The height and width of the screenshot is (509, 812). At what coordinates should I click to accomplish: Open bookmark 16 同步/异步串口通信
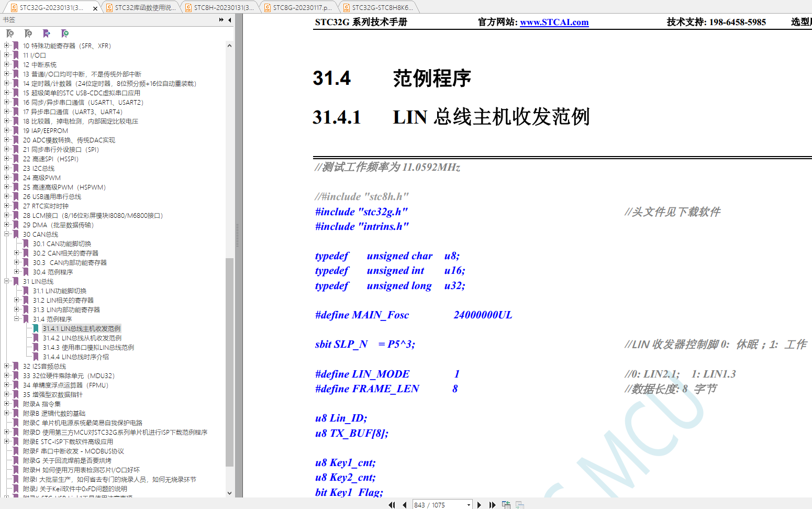[83, 102]
